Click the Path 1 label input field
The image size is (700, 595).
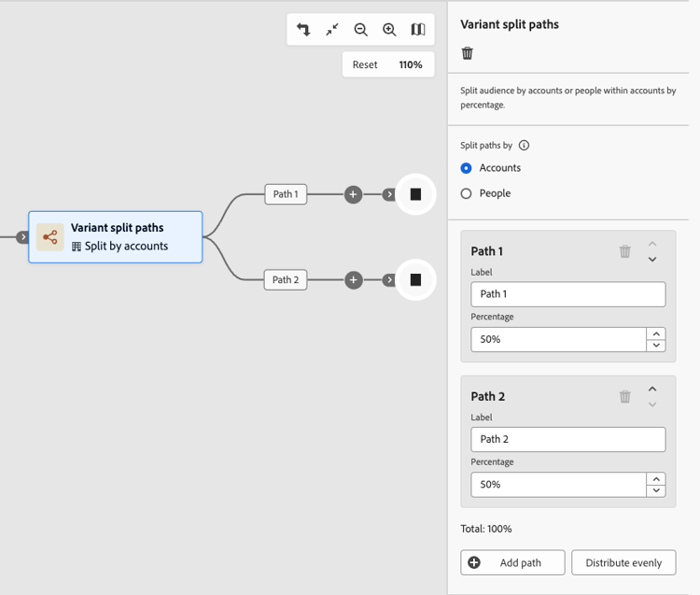(x=567, y=294)
